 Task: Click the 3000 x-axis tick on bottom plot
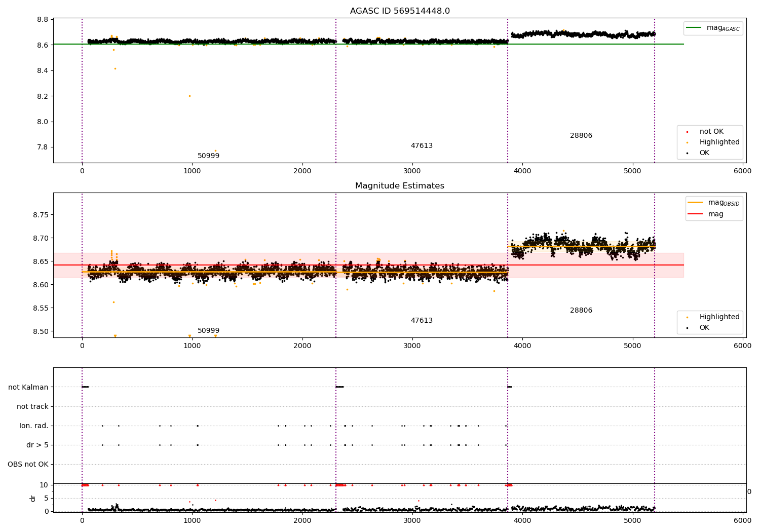pyautogui.click(x=412, y=520)
